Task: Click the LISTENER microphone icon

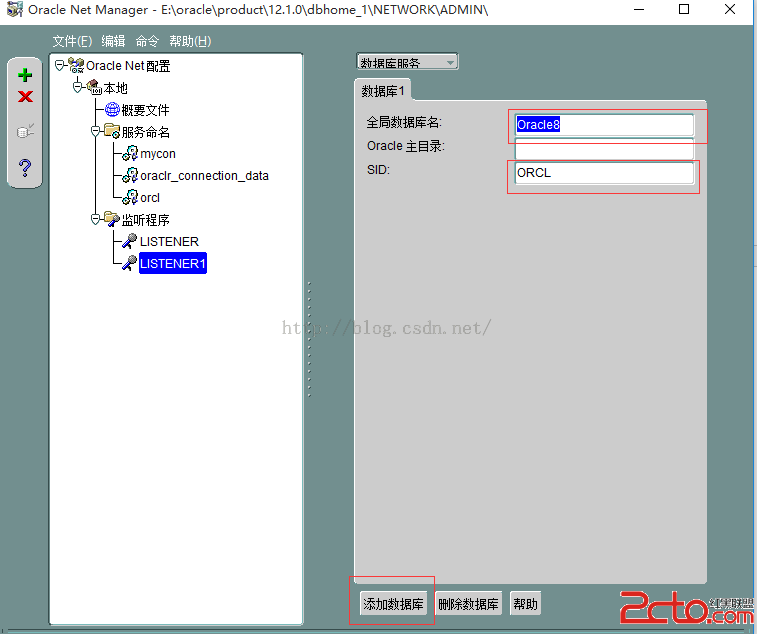Action: click(129, 241)
